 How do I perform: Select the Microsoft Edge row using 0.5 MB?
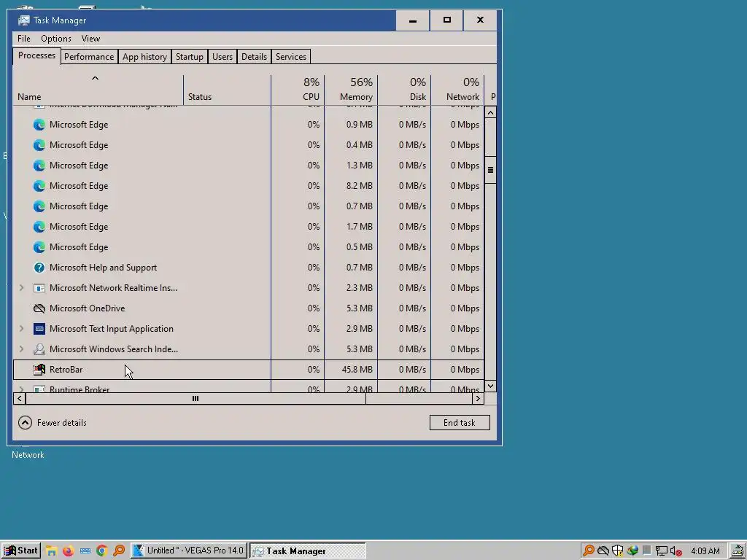pos(248,247)
